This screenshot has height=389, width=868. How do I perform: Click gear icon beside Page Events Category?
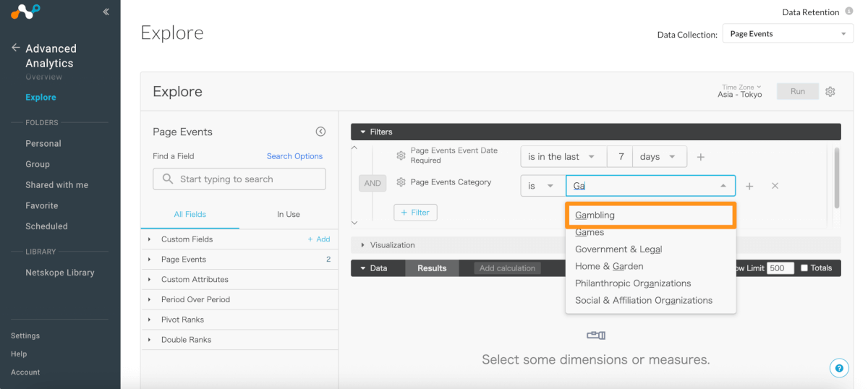click(x=401, y=183)
